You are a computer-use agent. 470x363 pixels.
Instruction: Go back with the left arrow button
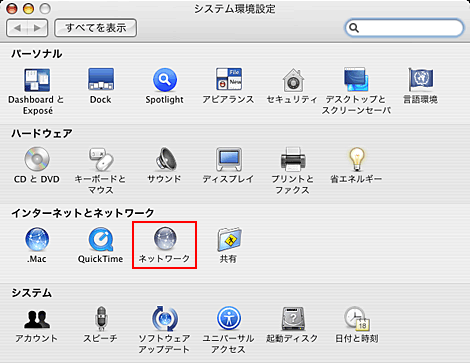pos(17,28)
